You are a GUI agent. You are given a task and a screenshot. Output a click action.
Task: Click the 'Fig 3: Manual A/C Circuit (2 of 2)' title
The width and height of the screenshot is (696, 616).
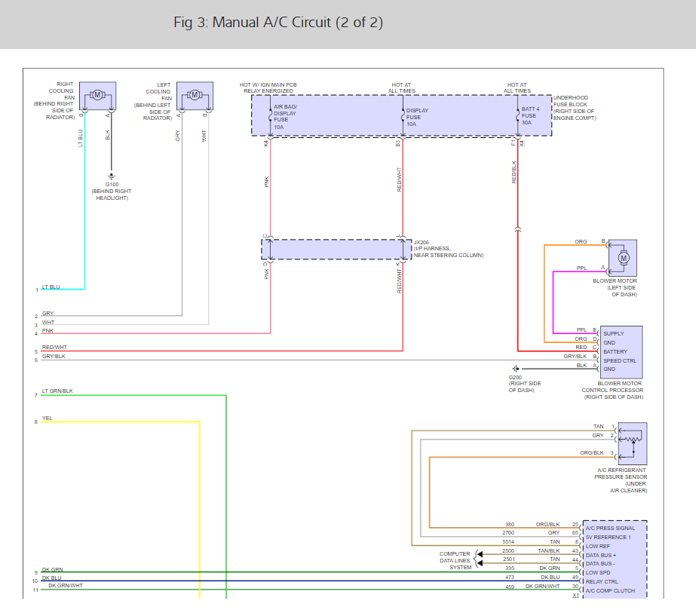click(x=278, y=22)
